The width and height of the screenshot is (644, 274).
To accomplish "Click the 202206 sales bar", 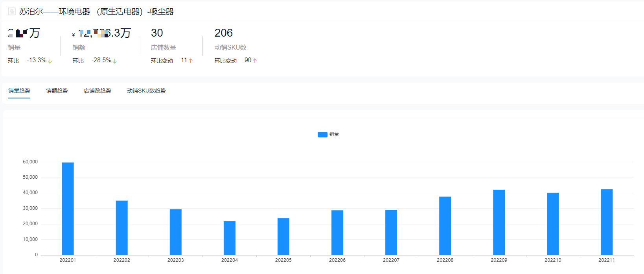I will coord(337,233).
